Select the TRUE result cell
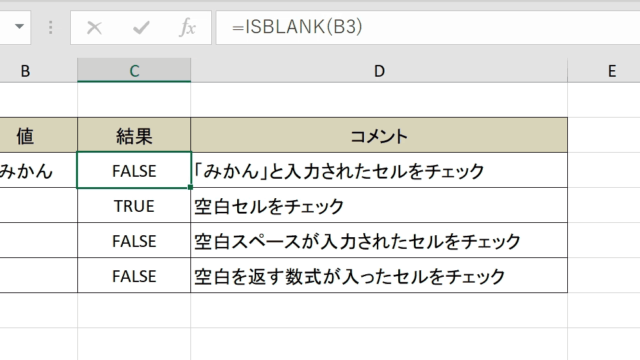The width and height of the screenshot is (640, 360). [x=134, y=205]
